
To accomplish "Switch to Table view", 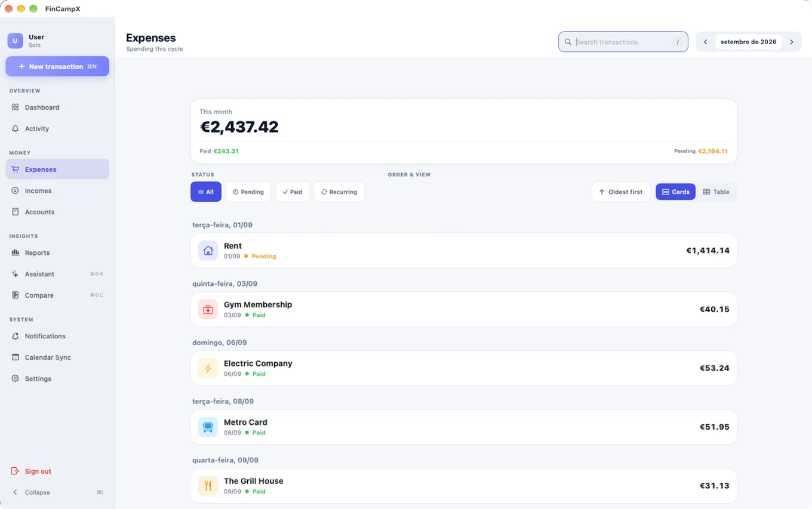I will [x=716, y=192].
